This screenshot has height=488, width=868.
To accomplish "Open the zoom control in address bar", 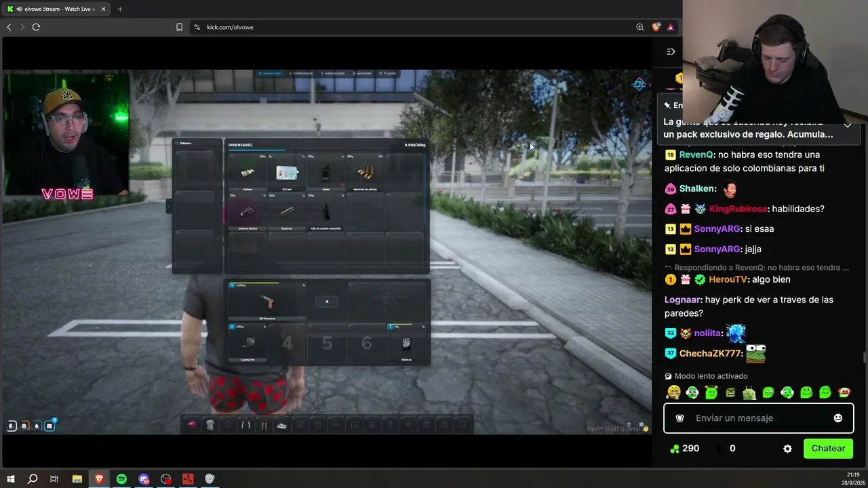I will [x=639, y=27].
